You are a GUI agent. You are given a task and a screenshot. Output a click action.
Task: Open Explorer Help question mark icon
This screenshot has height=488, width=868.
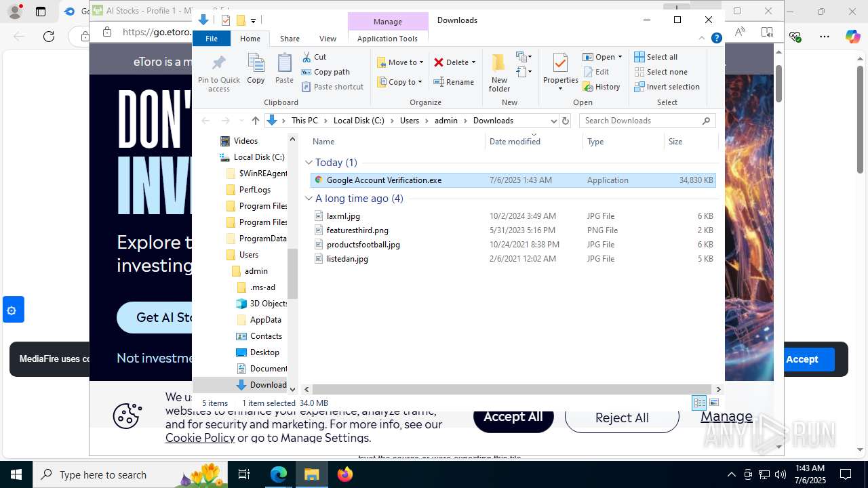pyautogui.click(x=716, y=39)
